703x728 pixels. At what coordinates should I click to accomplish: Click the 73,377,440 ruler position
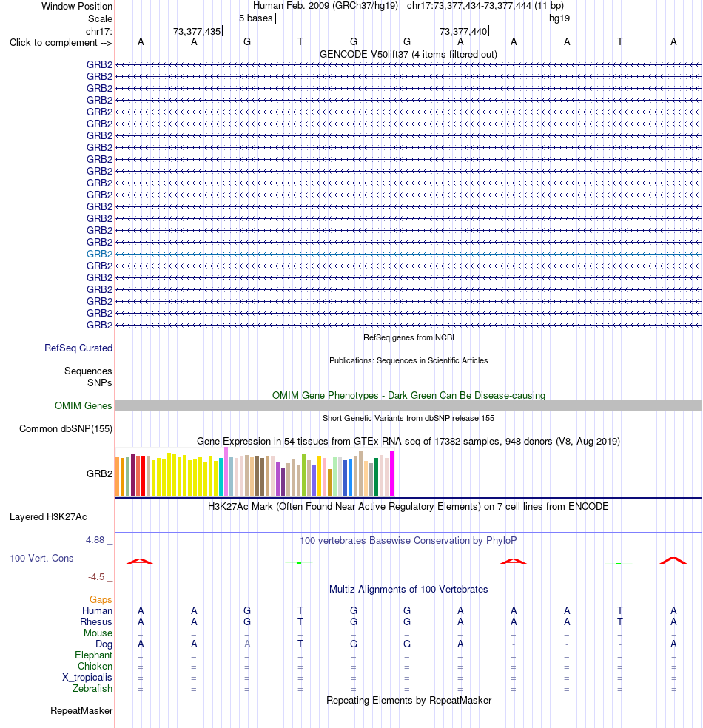click(x=463, y=32)
